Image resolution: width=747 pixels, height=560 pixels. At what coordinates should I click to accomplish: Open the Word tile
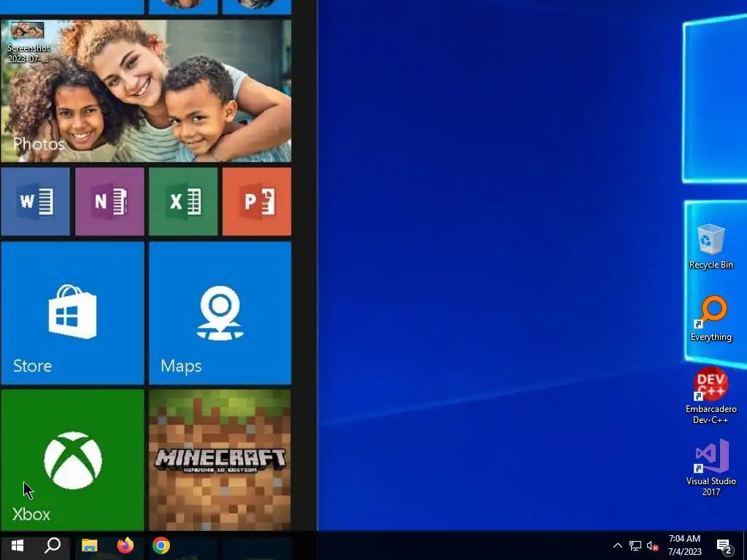[35, 201]
